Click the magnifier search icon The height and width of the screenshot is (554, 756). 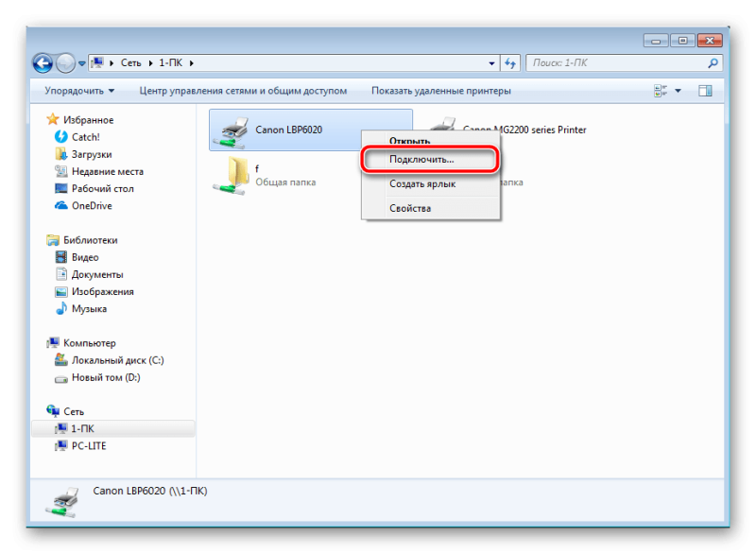[x=713, y=62]
